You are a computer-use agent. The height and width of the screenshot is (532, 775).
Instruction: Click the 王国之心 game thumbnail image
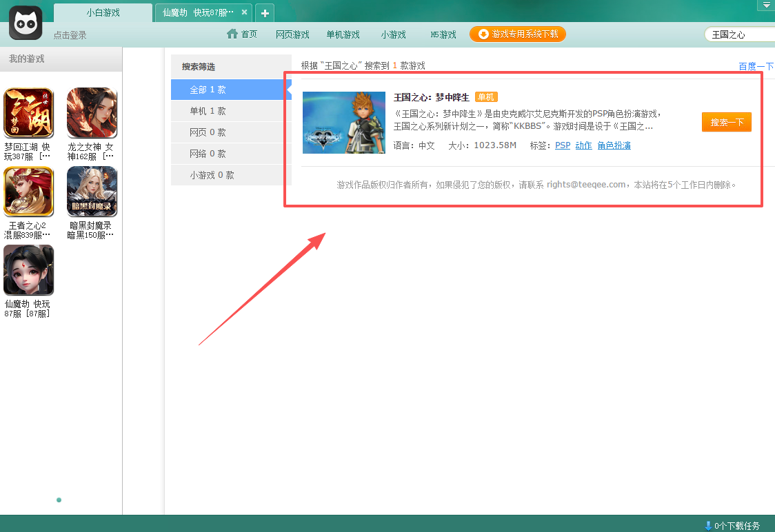coord(344,123)
